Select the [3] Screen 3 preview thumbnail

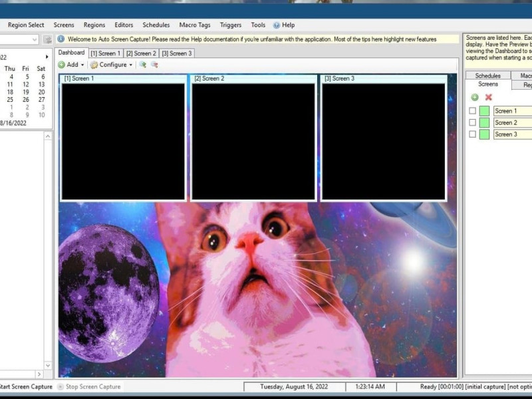[x=384, y=142]
